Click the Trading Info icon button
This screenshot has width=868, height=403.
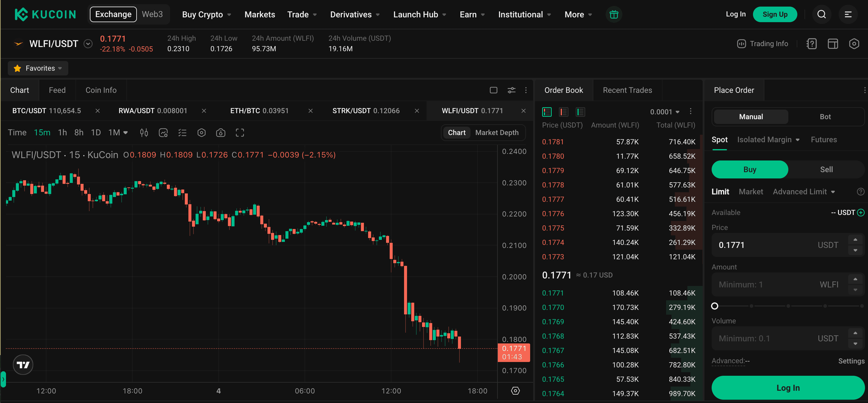tap(762, 44)
